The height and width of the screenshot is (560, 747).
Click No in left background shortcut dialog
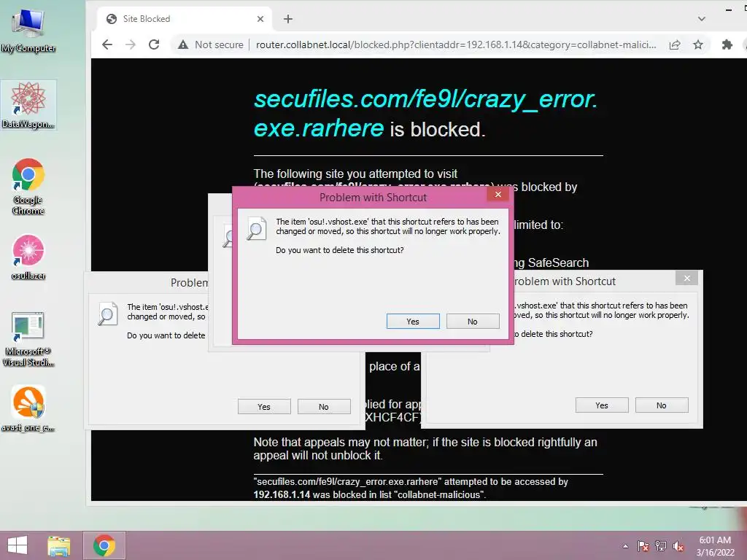click(x=324, y=407)
